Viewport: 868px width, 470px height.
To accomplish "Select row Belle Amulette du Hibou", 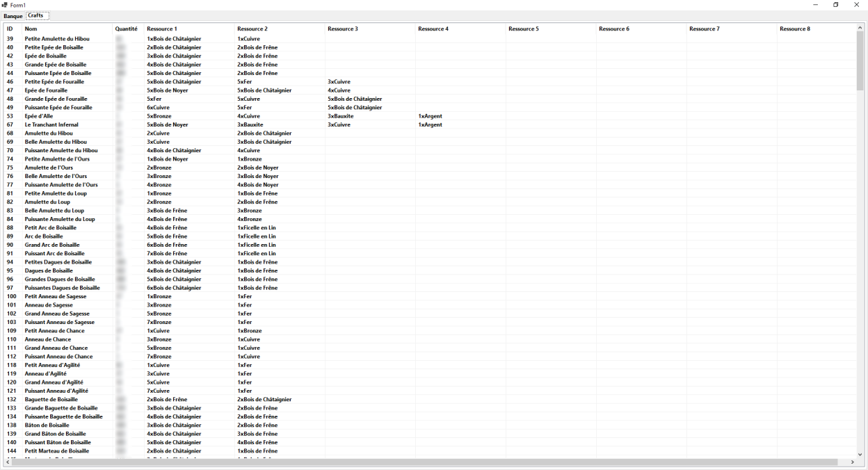I will tap(431, 142).
